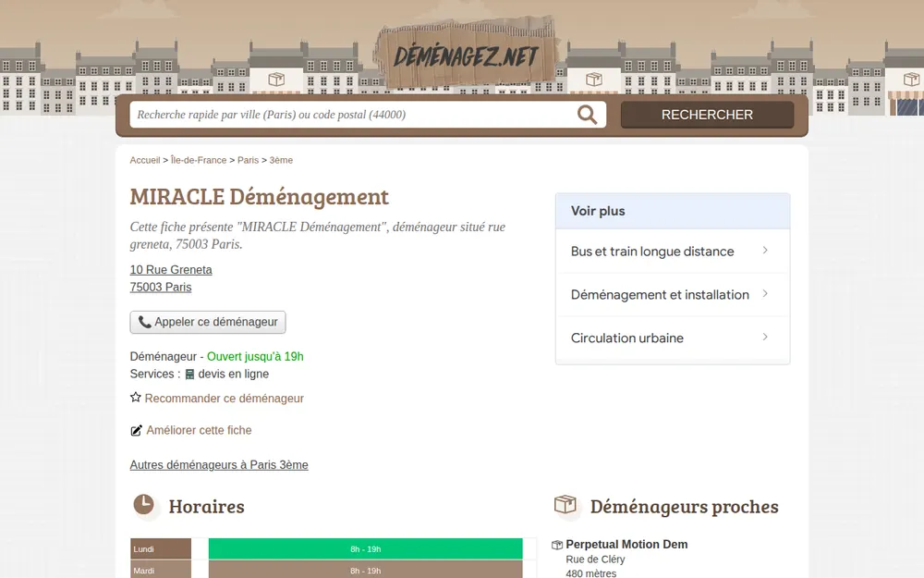The width and height of the screenshot is (924, 578).
Task: Click the RECHERCHER button
Action: pyautogui.click(x=707, y=115)
